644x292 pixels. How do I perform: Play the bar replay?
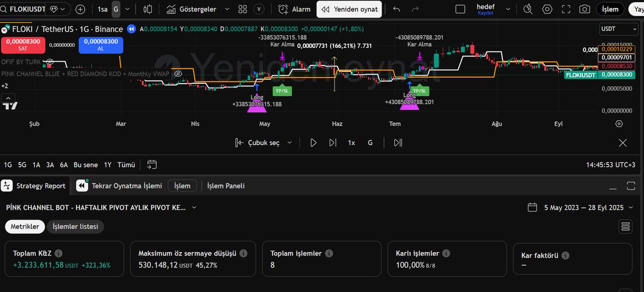click(x=313, y=143)
